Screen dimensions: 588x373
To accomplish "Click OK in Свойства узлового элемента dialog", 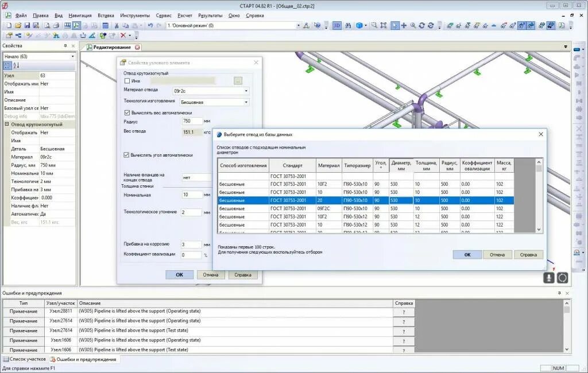I will point(180,275).
